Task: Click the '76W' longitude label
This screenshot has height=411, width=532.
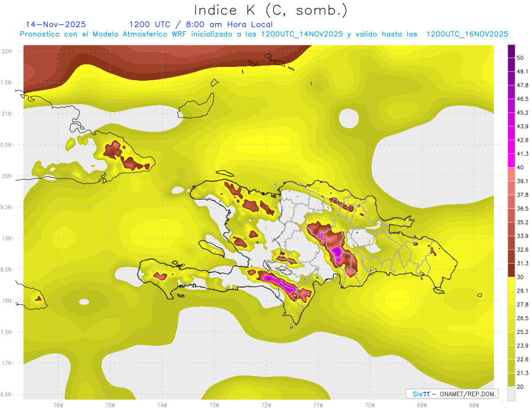Action: coord(58,405)
